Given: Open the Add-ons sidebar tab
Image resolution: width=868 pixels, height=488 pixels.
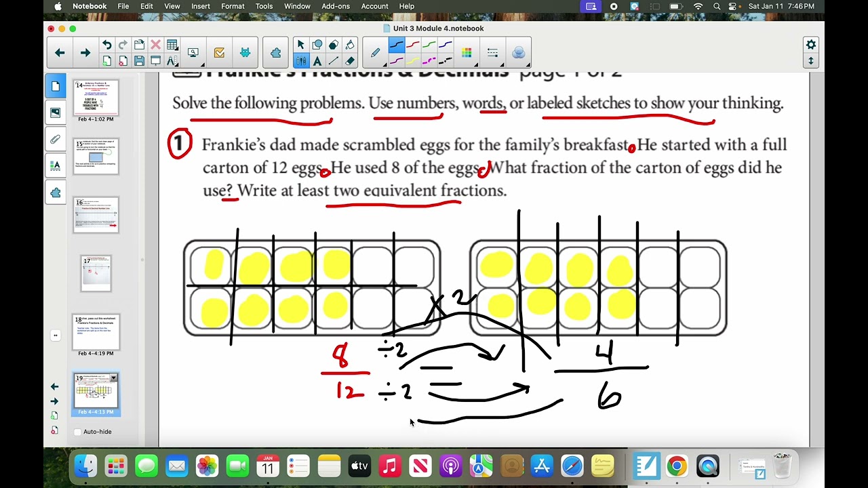Looking at the screenshot, I should click(x=56, y=192).
